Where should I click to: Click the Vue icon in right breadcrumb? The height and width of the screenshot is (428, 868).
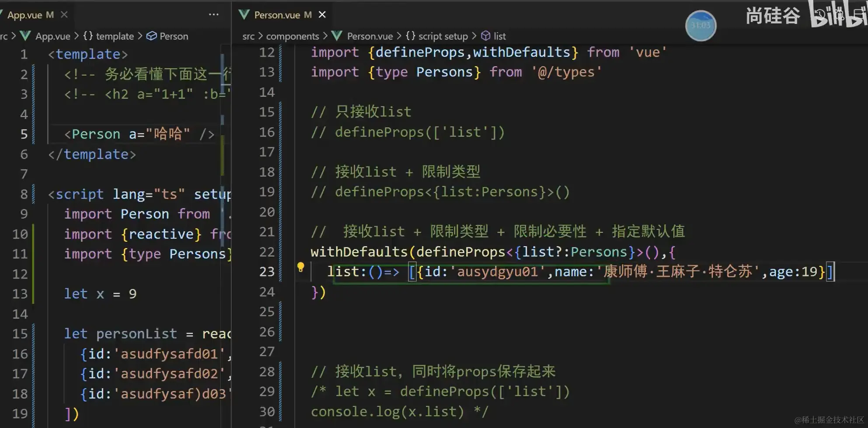(x=337, y=36)
